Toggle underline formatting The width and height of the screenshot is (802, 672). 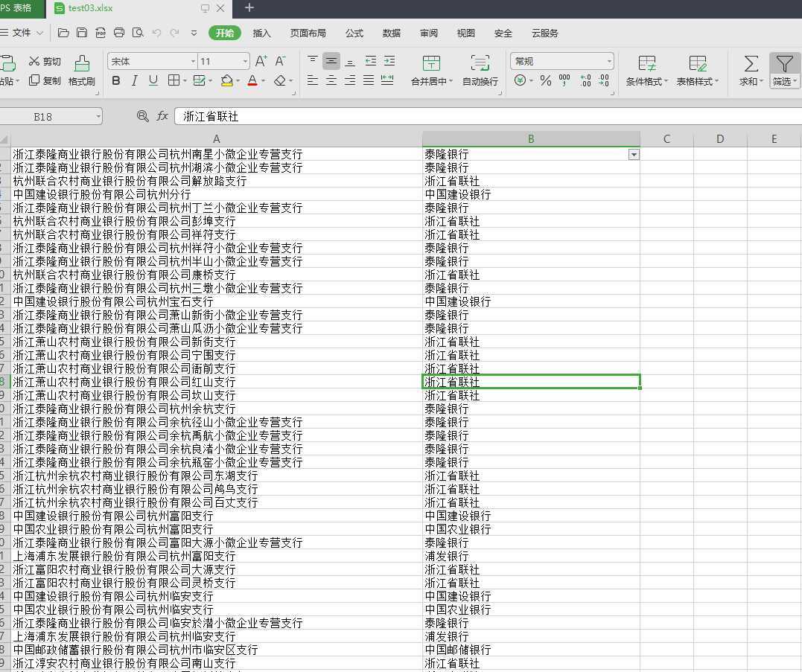(153, 80)
